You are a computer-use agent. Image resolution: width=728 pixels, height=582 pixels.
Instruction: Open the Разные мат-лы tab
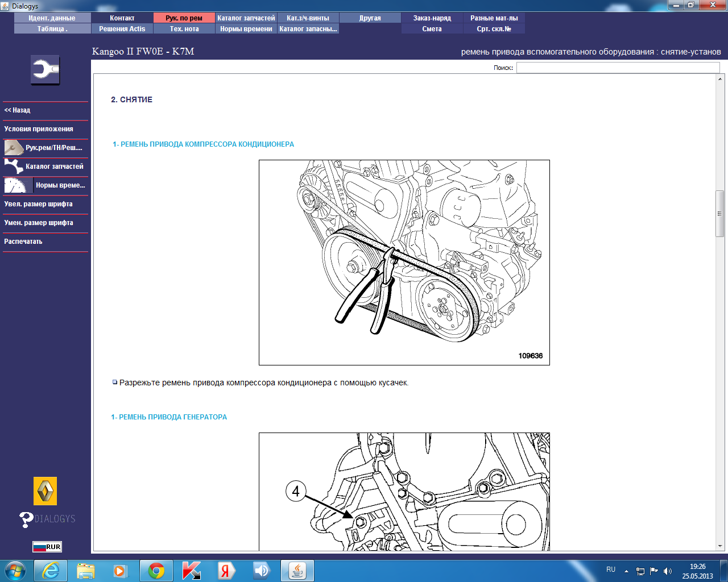tap(494, 18)
